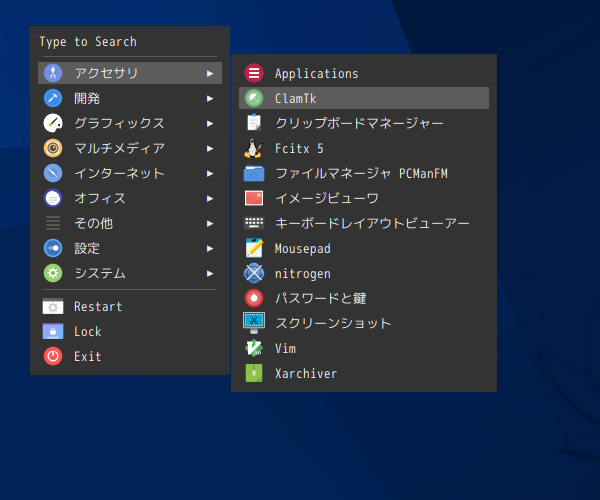600x500 pixels.
Task: Click the green Vim icon
Action: (x=254, y=348)
